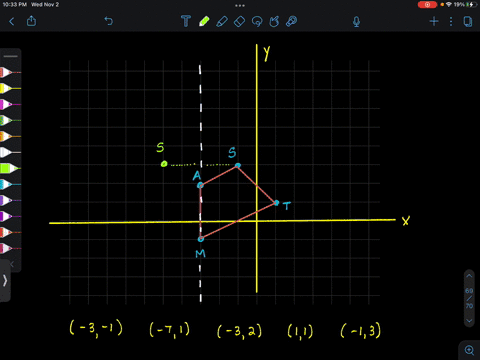Screen dimensions: 480x360
Task: Tap the yellow y axis label
Action: [x=266, y=53]
